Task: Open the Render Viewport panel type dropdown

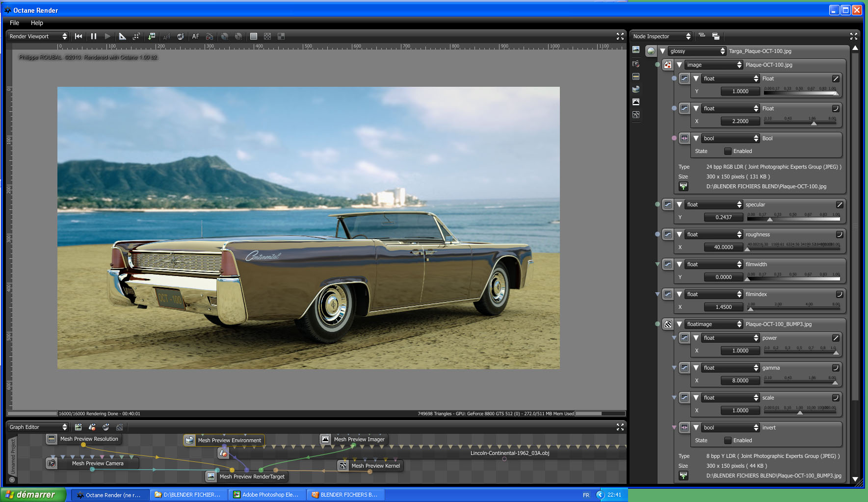Action: pos(38,36)
